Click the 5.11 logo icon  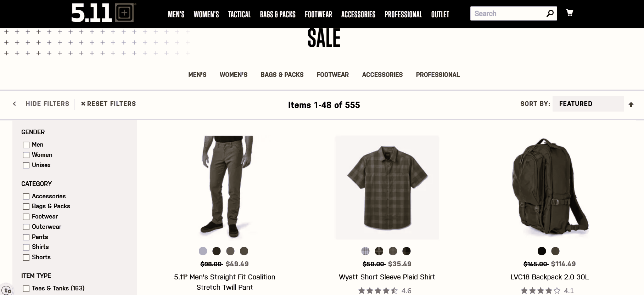pos(102,13)
